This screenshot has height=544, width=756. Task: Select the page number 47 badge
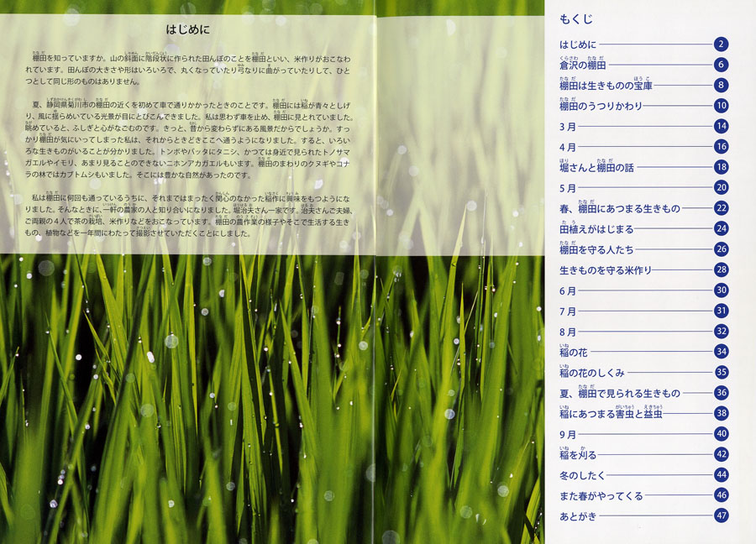pyautogui.click(x=721, y=515)
